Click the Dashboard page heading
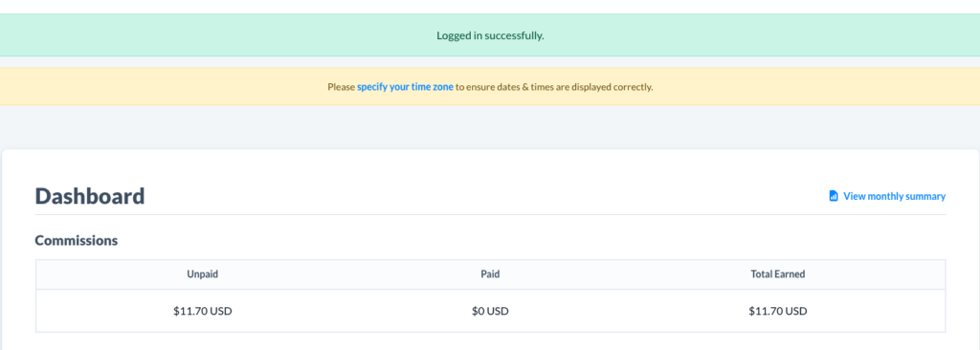Viewport: 980px width, 350px height. (x=90, y=196)
